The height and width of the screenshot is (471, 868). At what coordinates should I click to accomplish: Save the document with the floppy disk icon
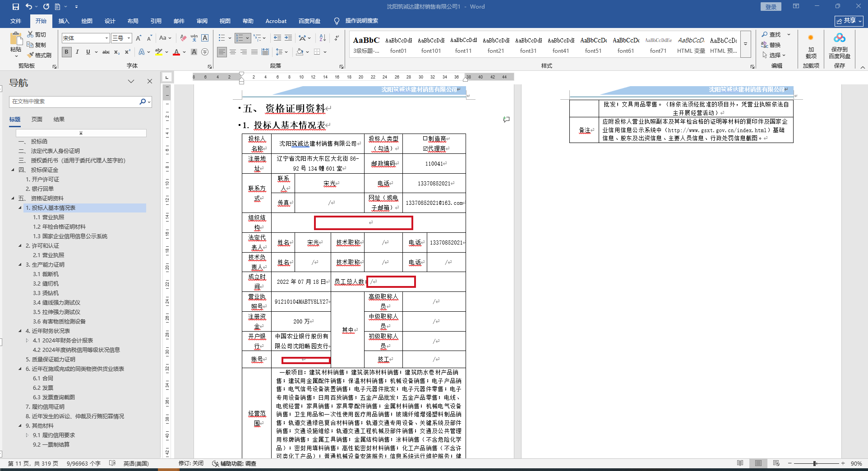click(x=16, y=7)
